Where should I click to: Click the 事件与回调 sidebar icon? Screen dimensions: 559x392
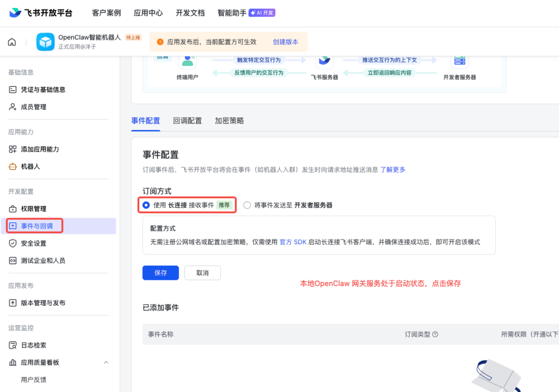click(13, 226)
